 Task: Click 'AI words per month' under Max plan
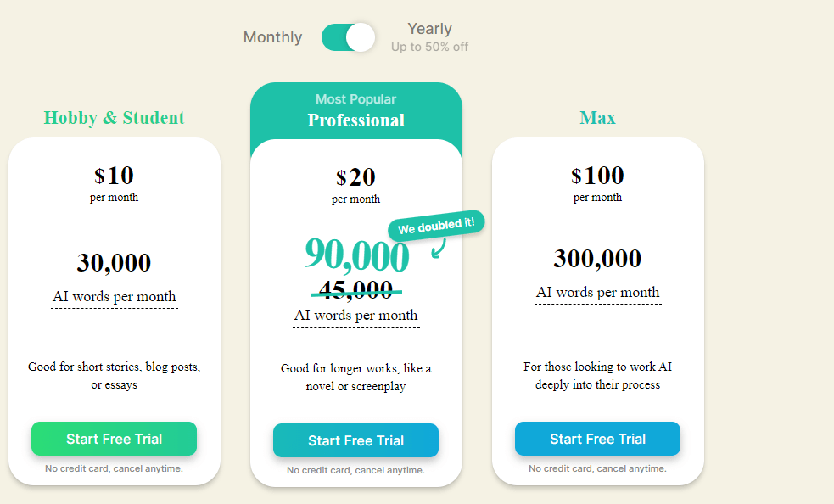pos(598,293)
